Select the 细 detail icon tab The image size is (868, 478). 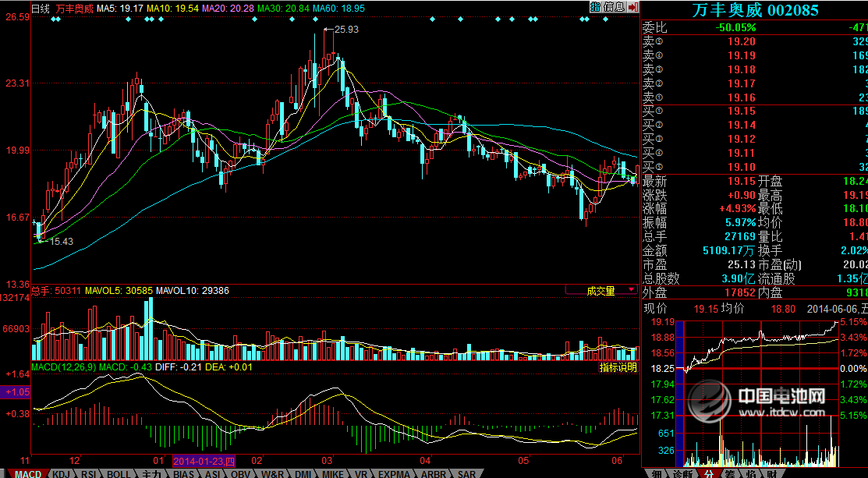click(x=657, y=473)
